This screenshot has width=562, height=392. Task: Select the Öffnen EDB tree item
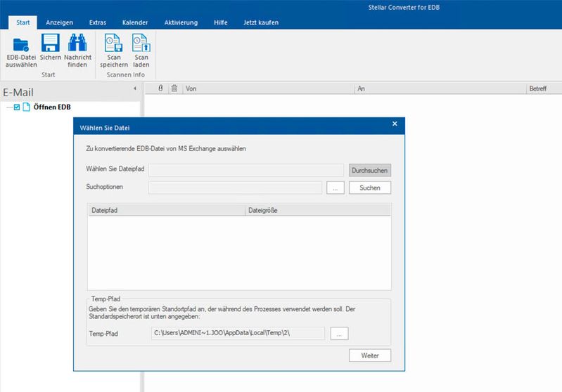52,107
